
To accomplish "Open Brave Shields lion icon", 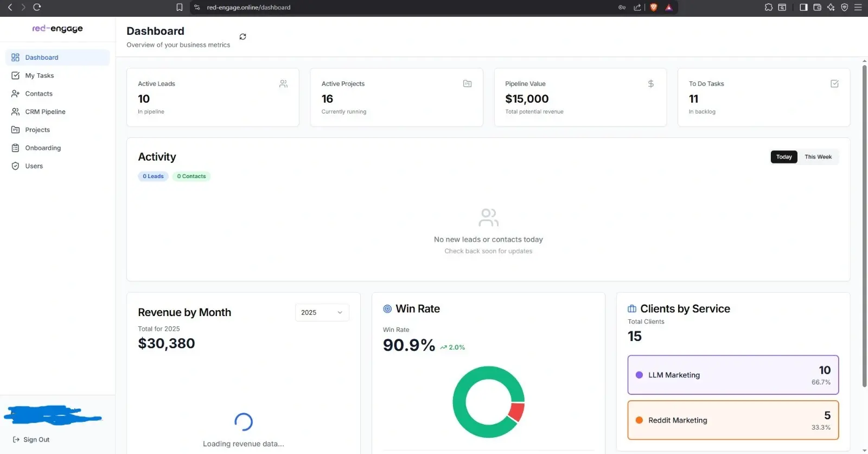I will click(654, 7).
